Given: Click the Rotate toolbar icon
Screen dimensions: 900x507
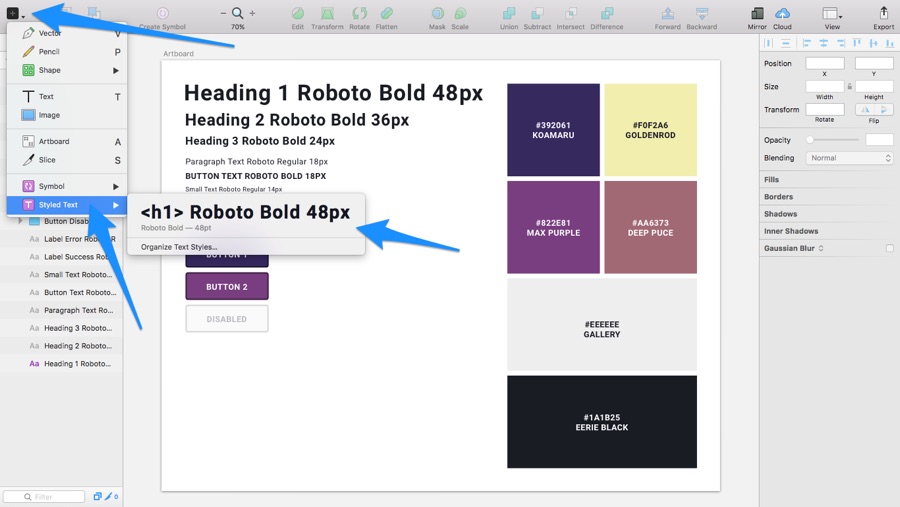Looking at the screenshot, I should (359, 13).
